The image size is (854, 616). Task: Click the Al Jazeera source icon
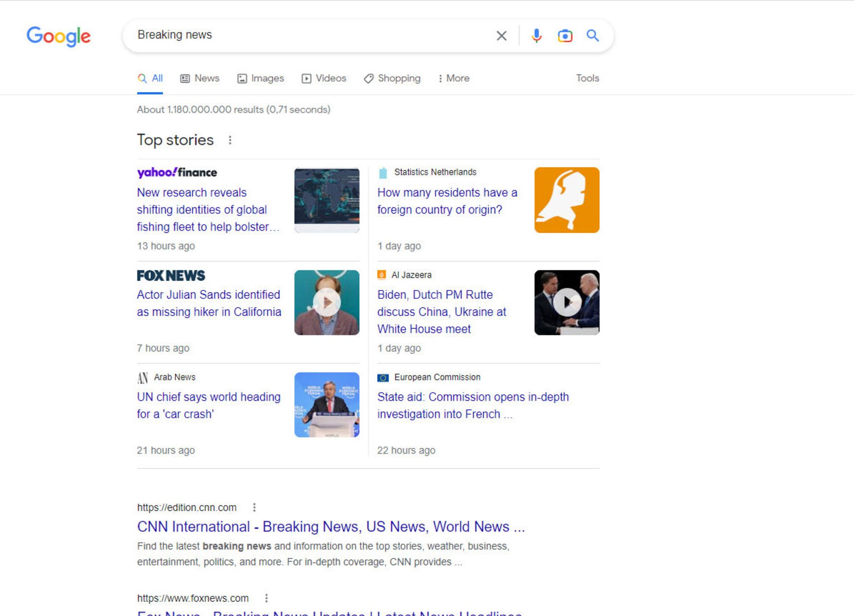382,275
